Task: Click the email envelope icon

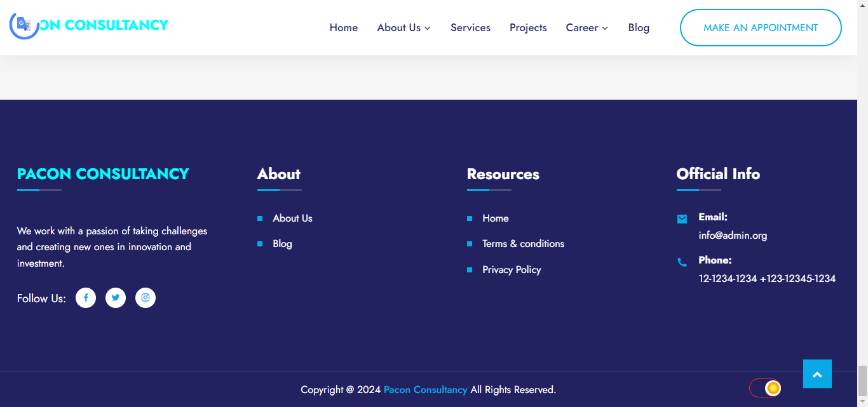Action: tap(682, 219)
